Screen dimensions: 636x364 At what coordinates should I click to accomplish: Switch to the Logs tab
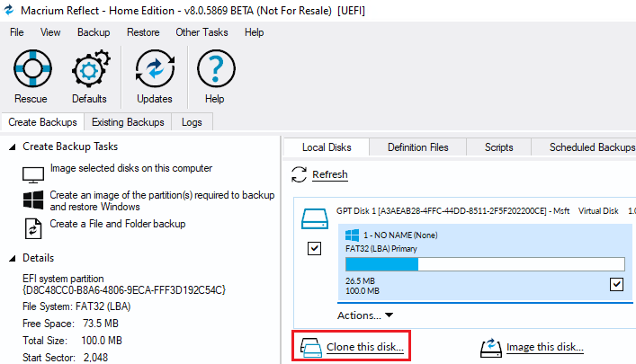[192, 122]
